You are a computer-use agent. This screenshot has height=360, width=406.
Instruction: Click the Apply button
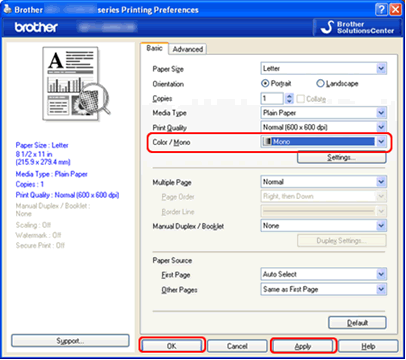[303, 346]
